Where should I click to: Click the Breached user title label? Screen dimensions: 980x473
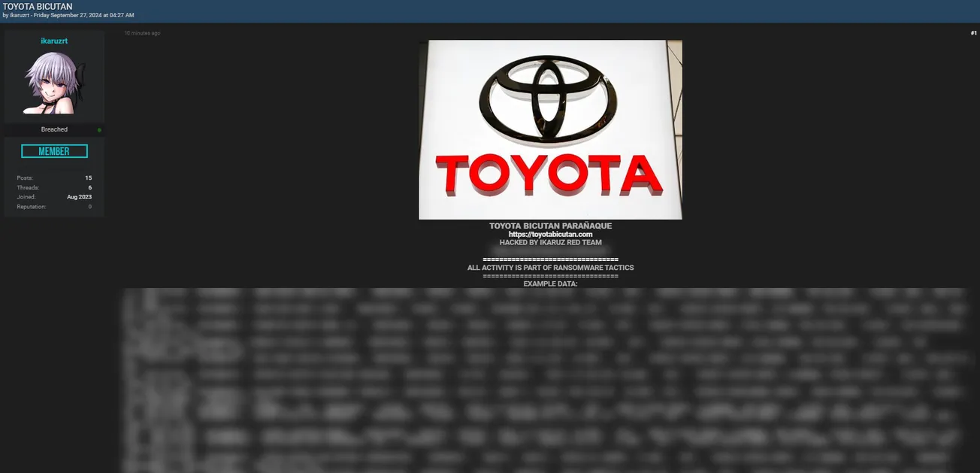pos(54,129)
